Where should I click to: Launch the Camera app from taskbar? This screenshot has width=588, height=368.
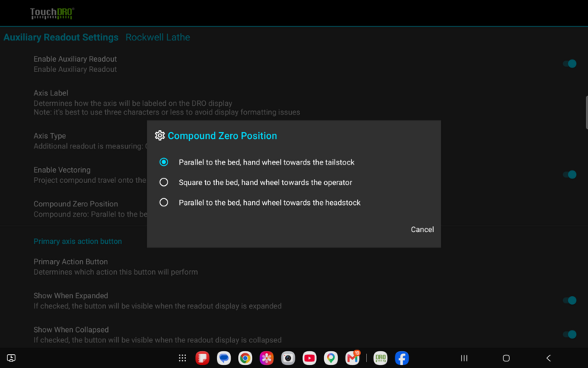click(288, 358)
